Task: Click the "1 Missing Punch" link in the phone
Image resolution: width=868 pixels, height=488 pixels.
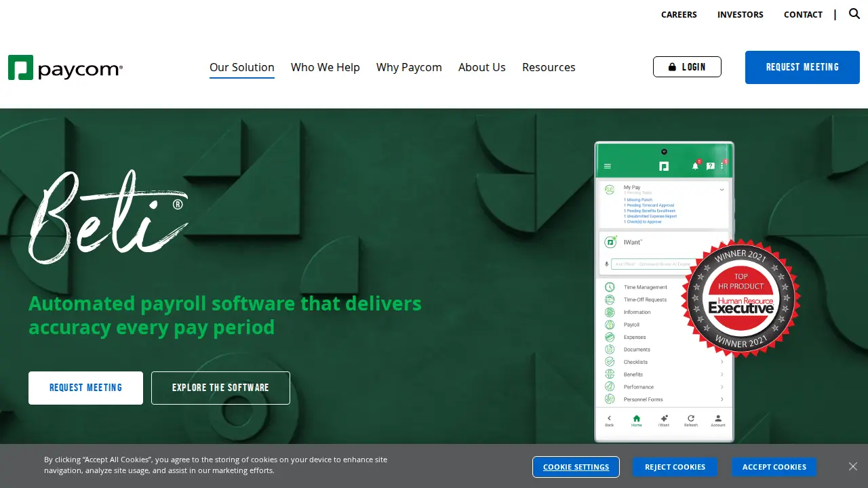Action: pyautogui.click(x=638, y=200)
